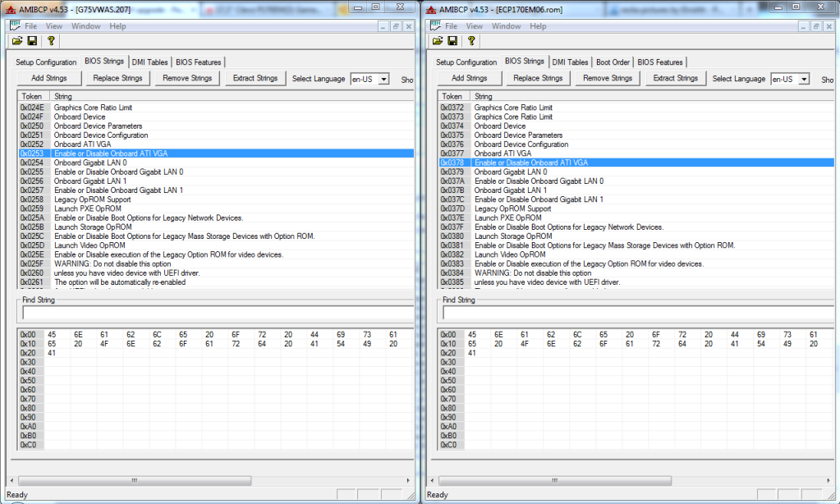Select token 0x0258 Legacy OpROM Support row

point(216,199)
